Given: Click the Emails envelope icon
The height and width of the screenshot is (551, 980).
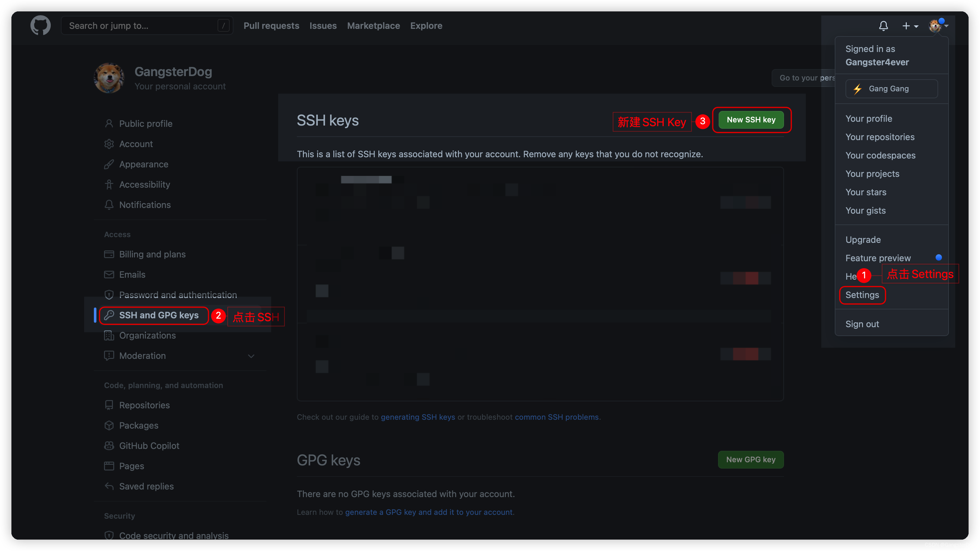Looking at the screenshot, I should tap(109, 275).
